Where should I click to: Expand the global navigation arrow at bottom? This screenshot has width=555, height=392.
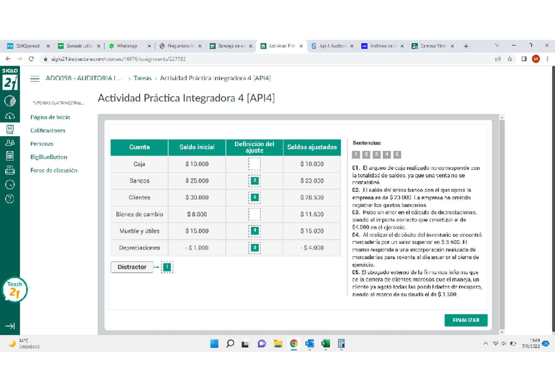click(x=10, y=326)
